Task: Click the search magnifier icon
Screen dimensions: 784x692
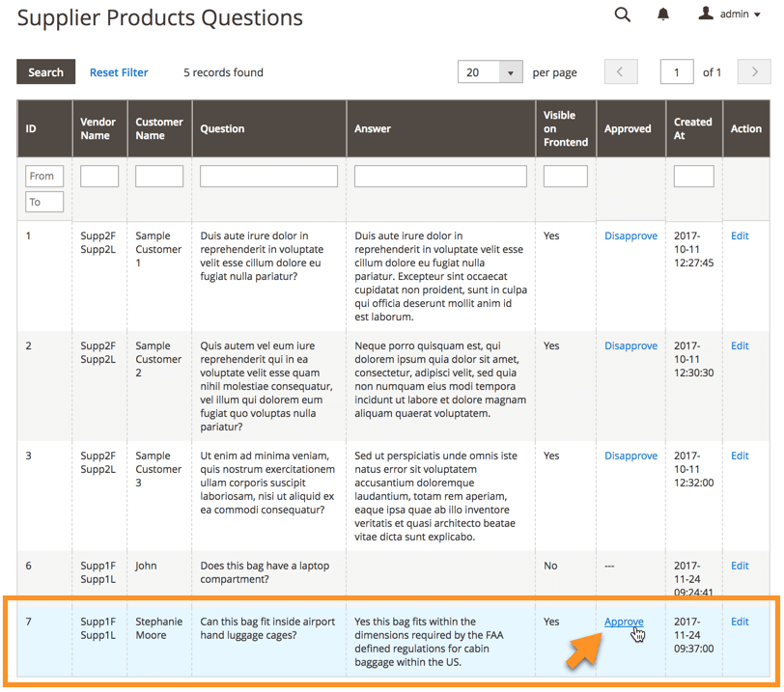Action: click(623, 14)
